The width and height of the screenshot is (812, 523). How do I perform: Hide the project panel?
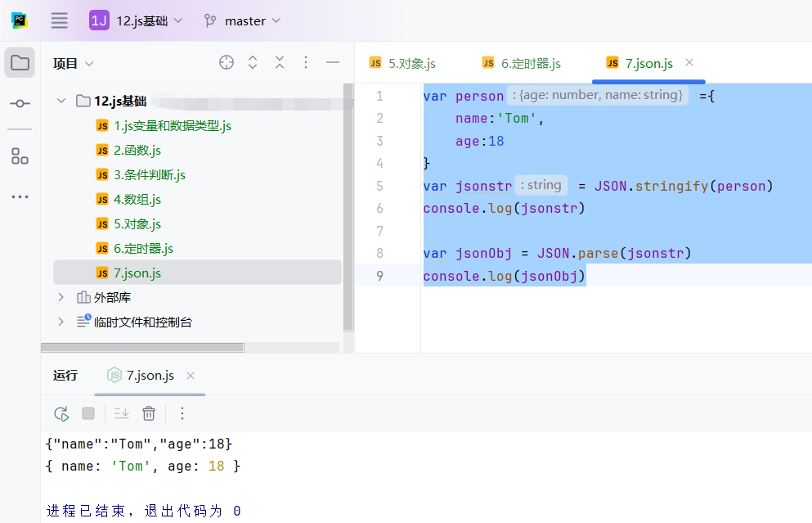pyautogui.click(x=333, y=63)
